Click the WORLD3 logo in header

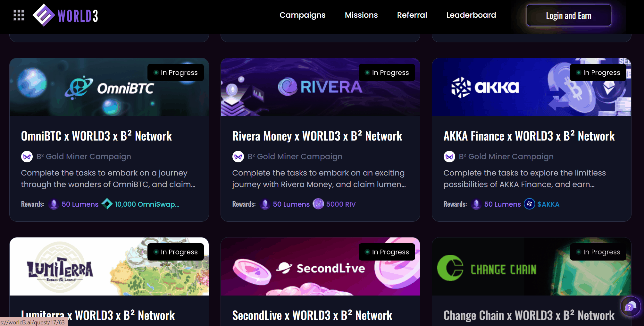[66, 15]
